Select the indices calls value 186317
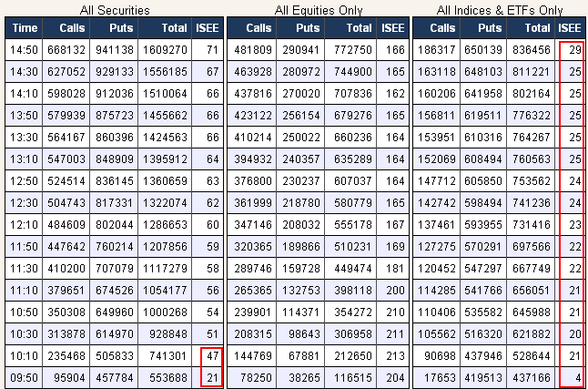The height and width of the screenshot is (389, 588). point(436,49)
